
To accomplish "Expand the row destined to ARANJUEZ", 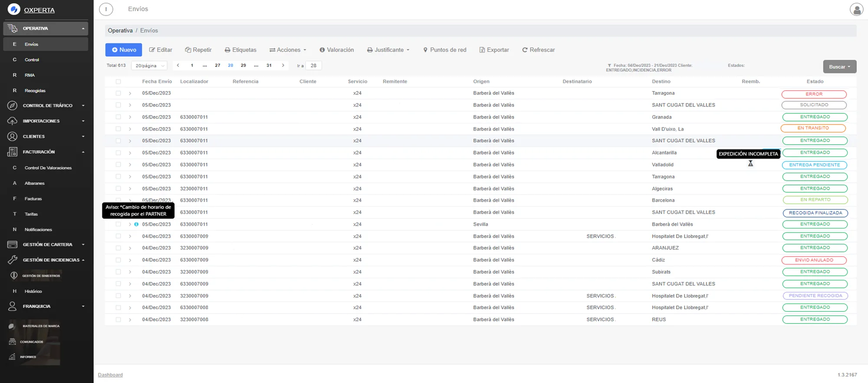I will (130, 248).
